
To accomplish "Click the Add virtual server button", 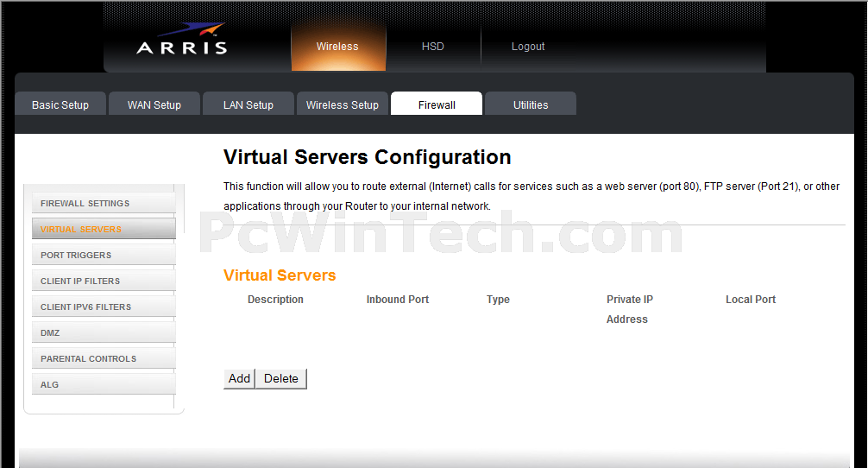I will [239, 379].
